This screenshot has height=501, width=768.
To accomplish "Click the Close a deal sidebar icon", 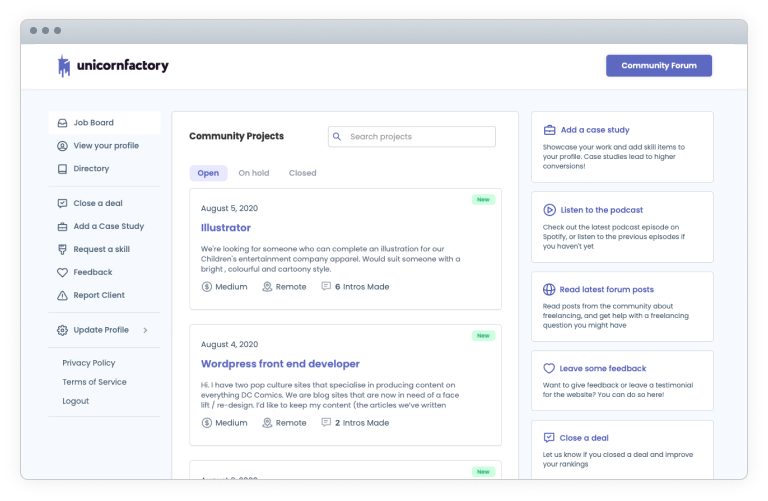I will (62, 203).
